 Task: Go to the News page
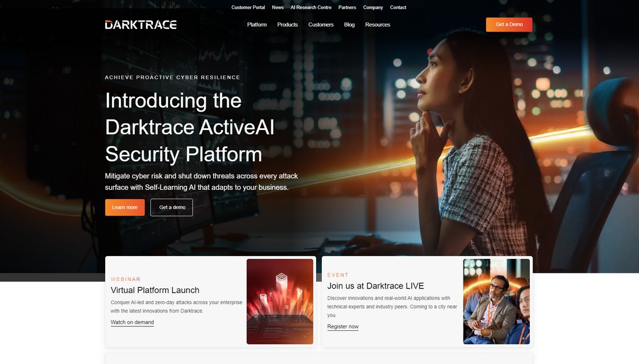278,8
